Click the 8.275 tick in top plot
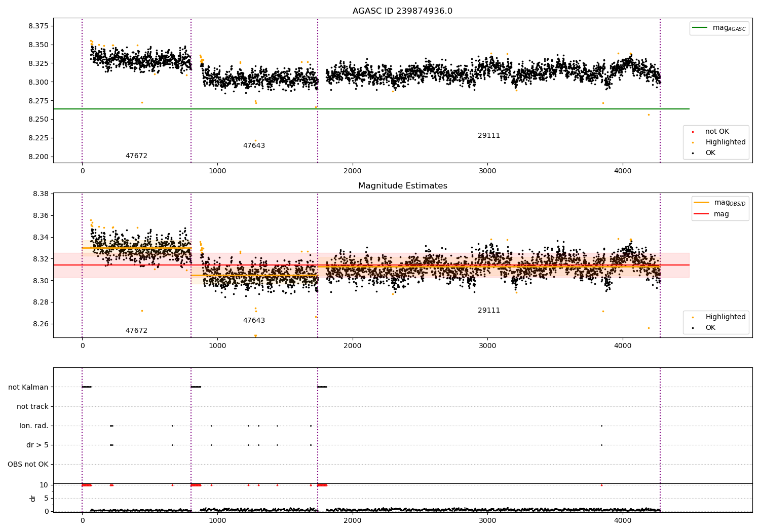The height and width of the screenshot is (532, 760). click(x=37, y=101)
